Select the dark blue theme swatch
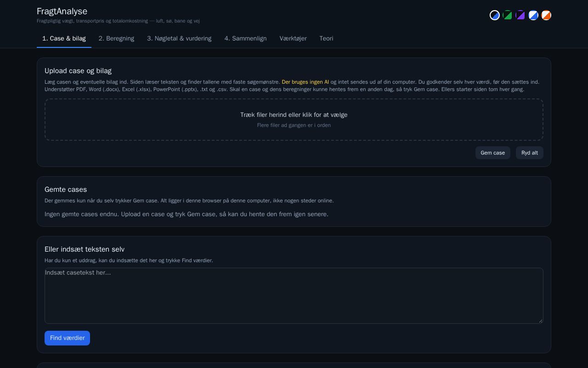The width and height of the screenshot is (588, 368). coord(495,15)
